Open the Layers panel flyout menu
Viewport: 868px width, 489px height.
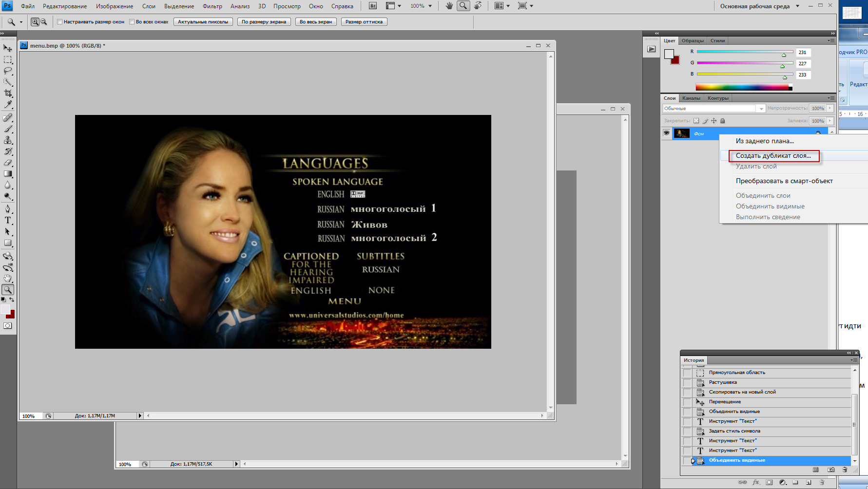[x=831, y=98]
